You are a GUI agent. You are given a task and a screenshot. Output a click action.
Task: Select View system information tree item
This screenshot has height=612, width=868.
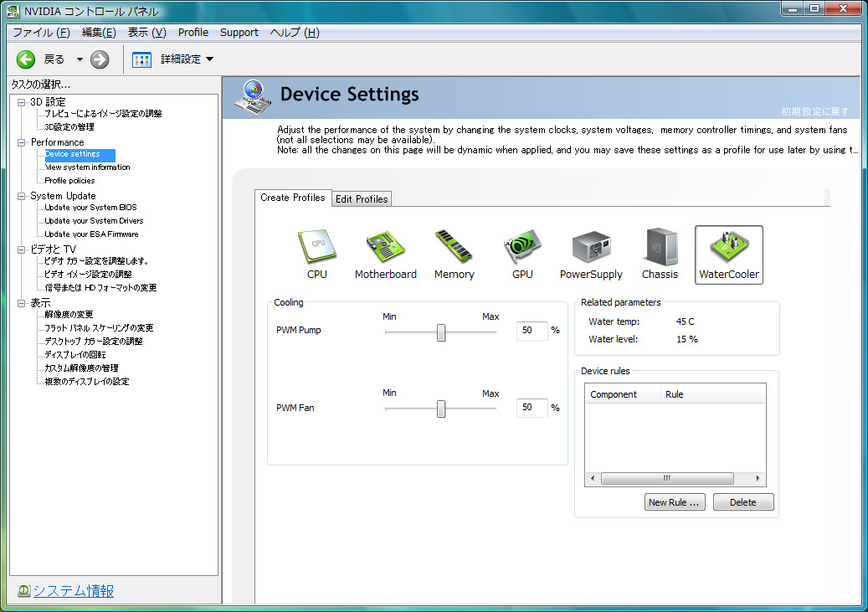[87, 167]
